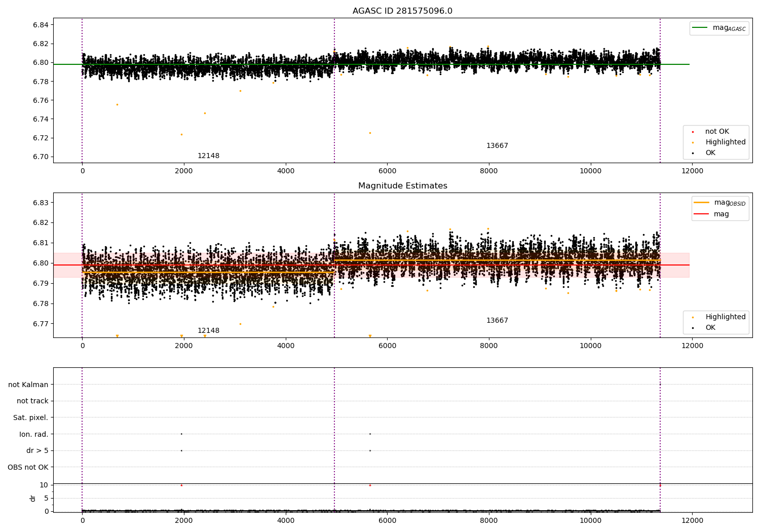The image size is (760, 532).
Task: Click the 6.72 y-axis tick label
Action: point(40,138)
